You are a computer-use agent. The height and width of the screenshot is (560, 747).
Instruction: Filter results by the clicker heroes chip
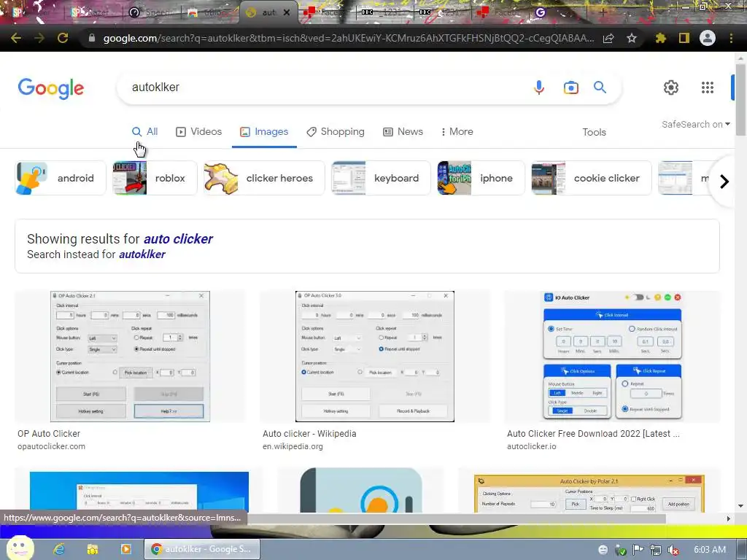coord(264,178)
